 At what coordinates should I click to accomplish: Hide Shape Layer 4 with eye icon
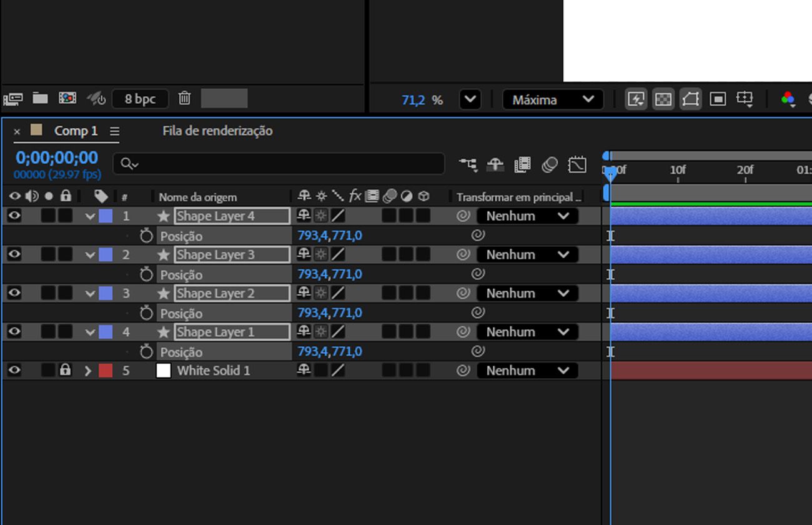click(14, 216)
